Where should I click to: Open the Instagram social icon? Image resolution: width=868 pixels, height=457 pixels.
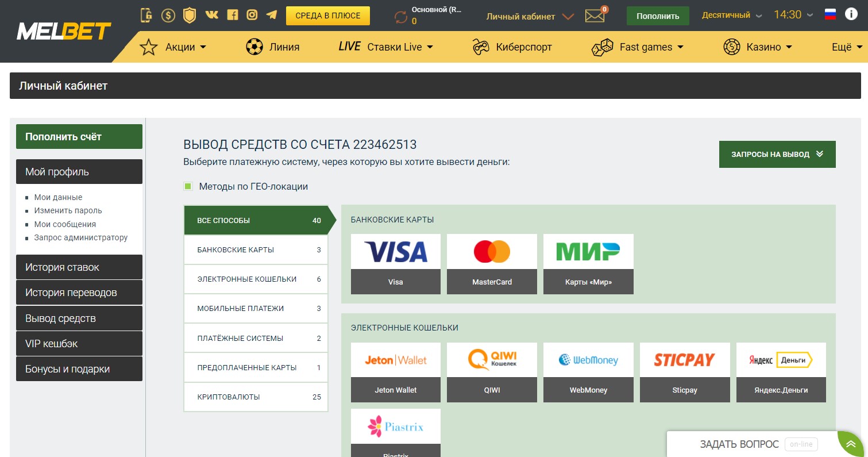click(252, 15)
